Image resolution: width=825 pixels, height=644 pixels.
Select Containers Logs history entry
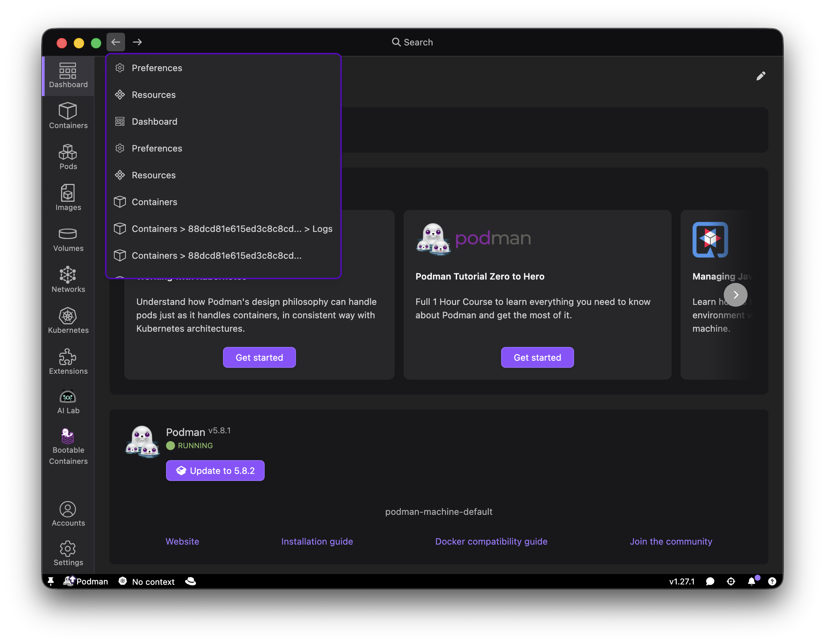[x=232, y=229]
